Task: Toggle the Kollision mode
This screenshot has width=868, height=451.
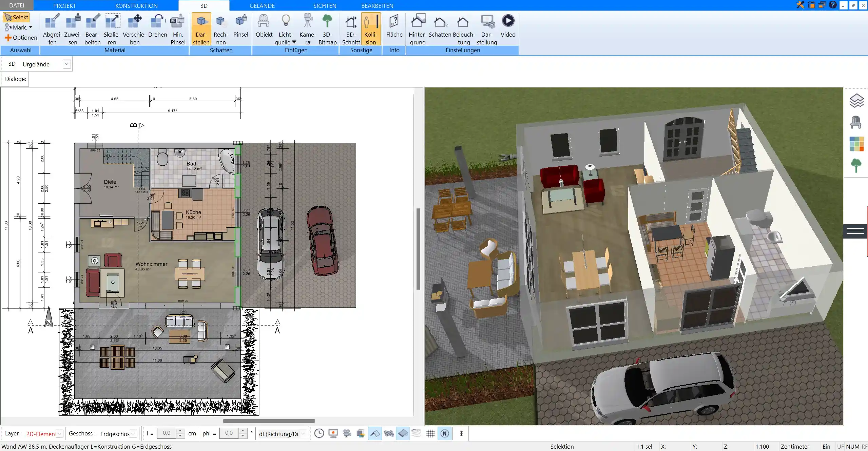Action: (371, 29)
